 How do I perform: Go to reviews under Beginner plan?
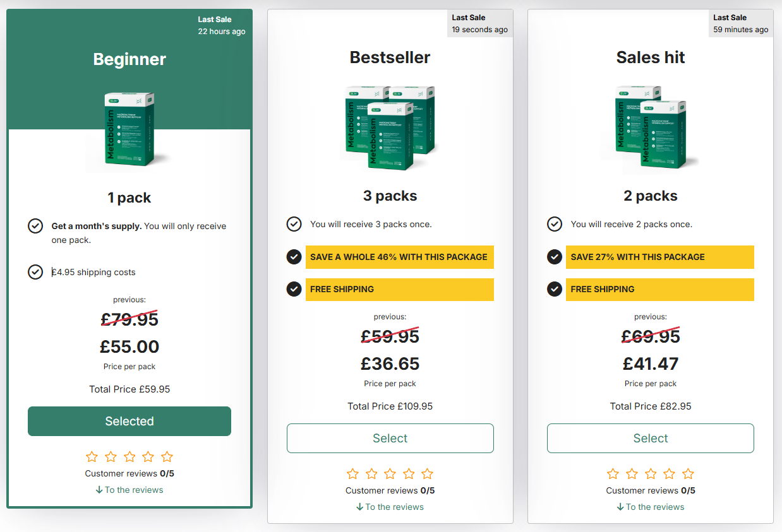click(x=129, y=490)
